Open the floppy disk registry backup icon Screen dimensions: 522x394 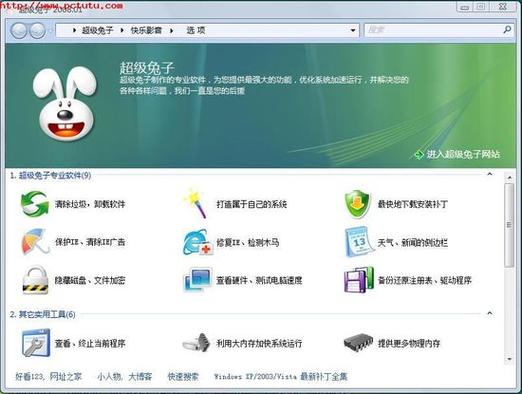click(359, 280)
